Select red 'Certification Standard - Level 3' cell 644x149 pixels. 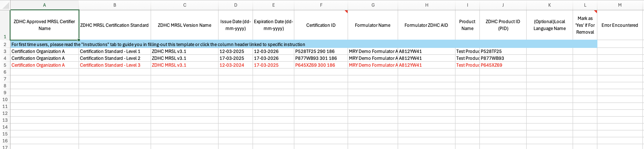point(115,65)
